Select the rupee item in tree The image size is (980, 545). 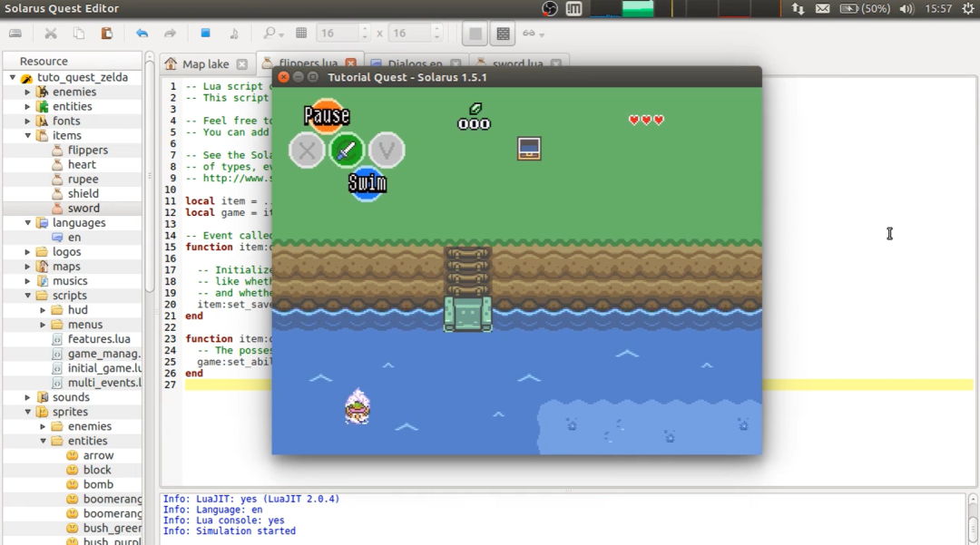(83, 180)
